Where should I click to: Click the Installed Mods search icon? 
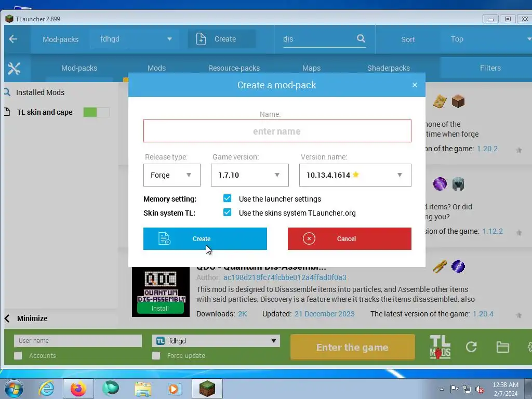click(x=7, y=92)
